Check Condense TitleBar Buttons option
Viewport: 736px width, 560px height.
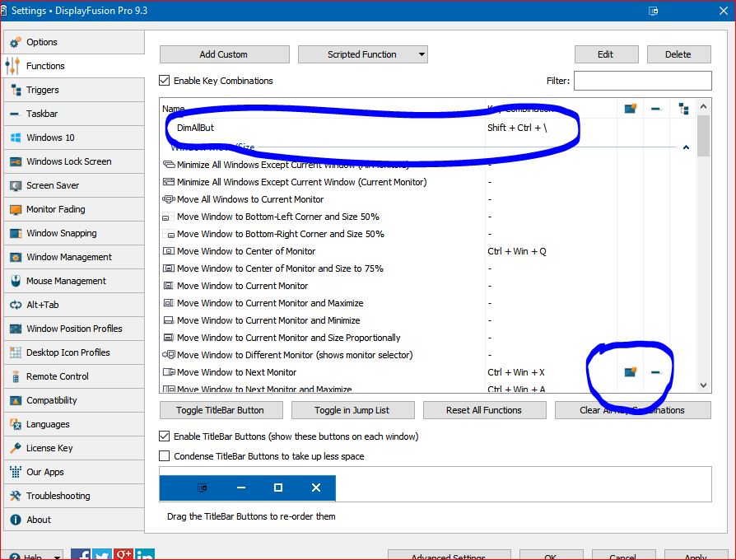(165, 455)
